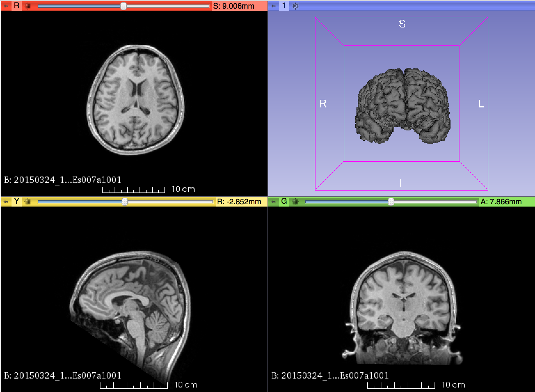Click the pin icon in Red slice bar
535x392 pixels.
(x=6, y=6)
